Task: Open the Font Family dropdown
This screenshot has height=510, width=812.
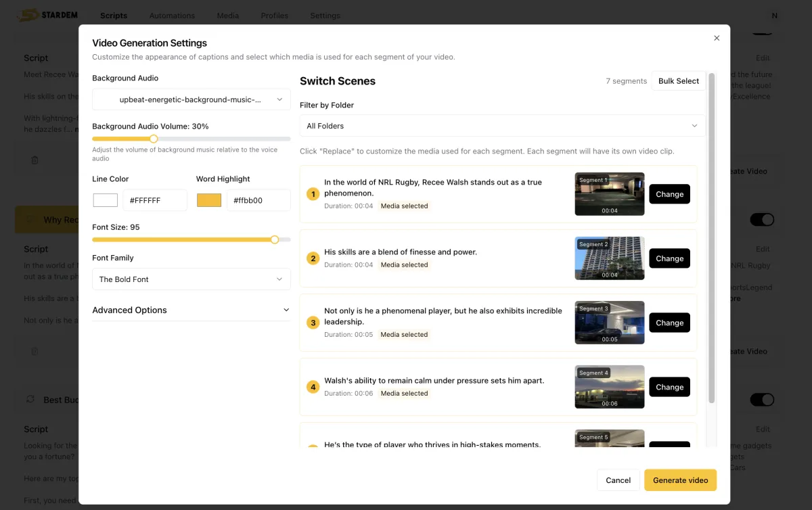Action: (191, 279)
